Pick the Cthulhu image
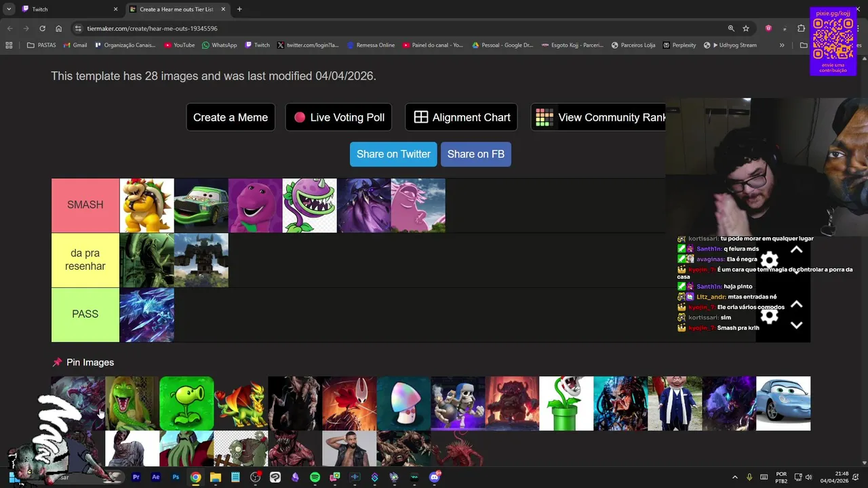868x488 pixels. click(186, 449)
